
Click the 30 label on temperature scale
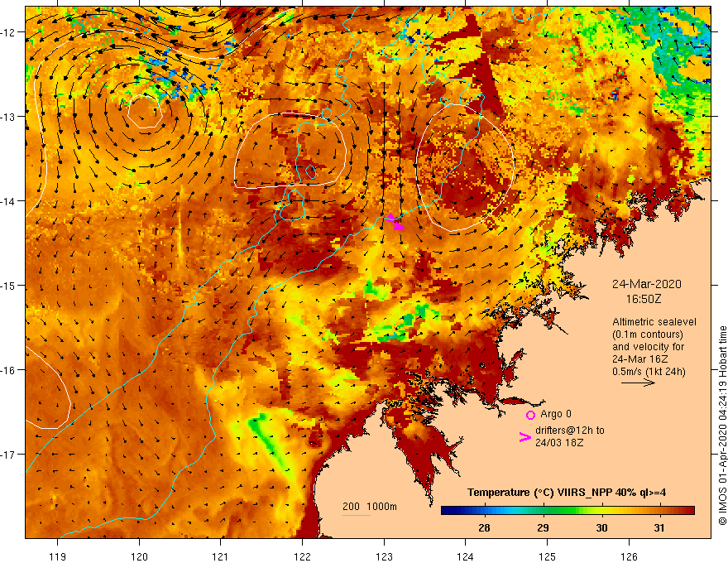click(601, 527)
